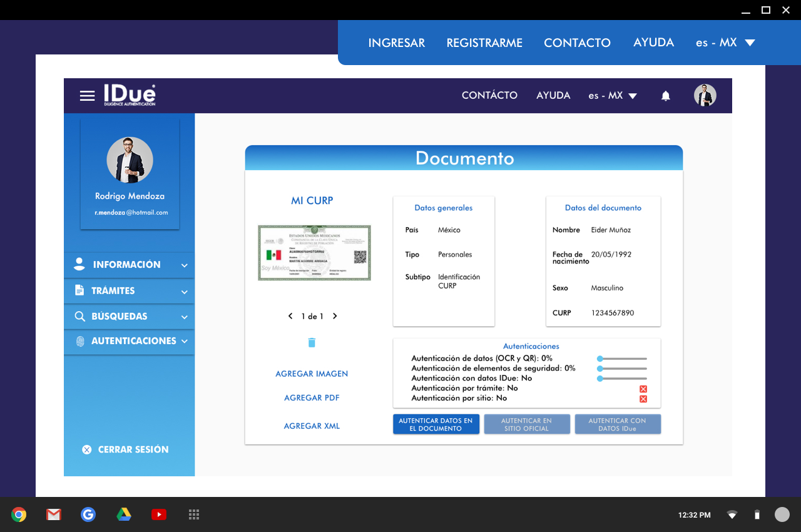Toggle the Autenticación por sitio checkbox

(643, 399)
